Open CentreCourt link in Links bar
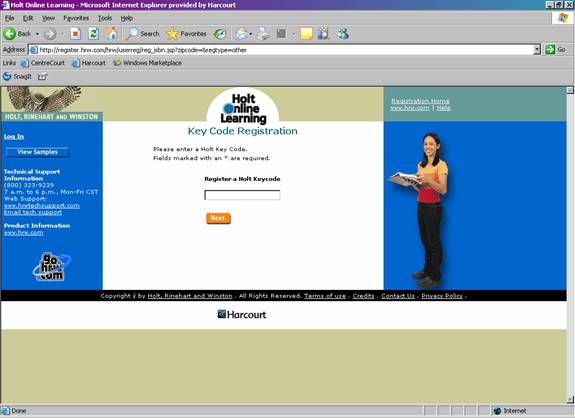 43,63
